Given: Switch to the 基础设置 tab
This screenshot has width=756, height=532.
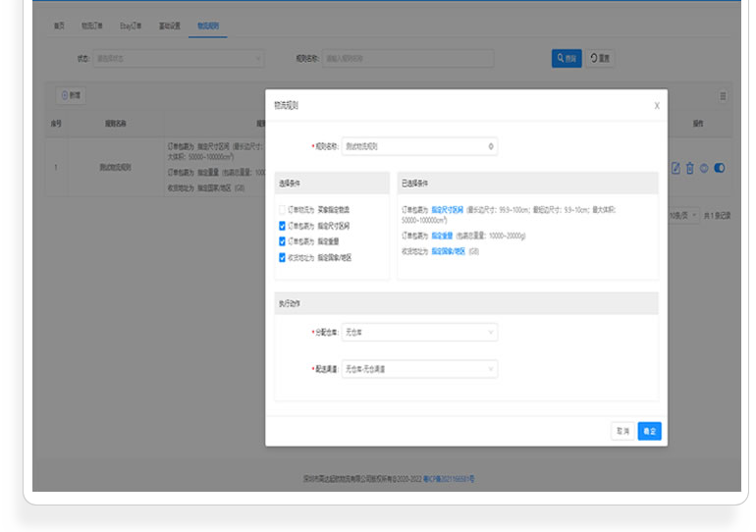Looking at the screenshot, I should point(169,27).
